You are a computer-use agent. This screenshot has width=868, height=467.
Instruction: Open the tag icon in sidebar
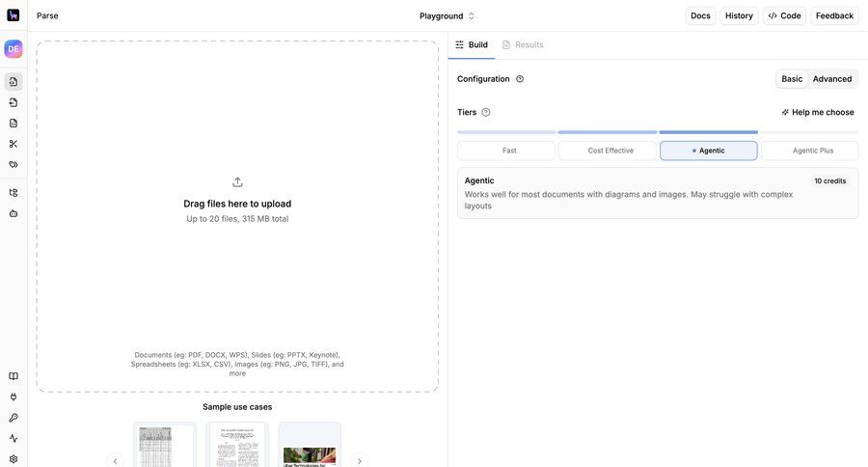pos(14,164)
